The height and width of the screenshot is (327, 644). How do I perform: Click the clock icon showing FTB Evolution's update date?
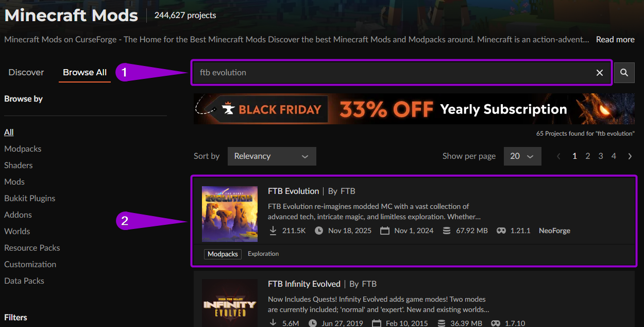[320, 231]
